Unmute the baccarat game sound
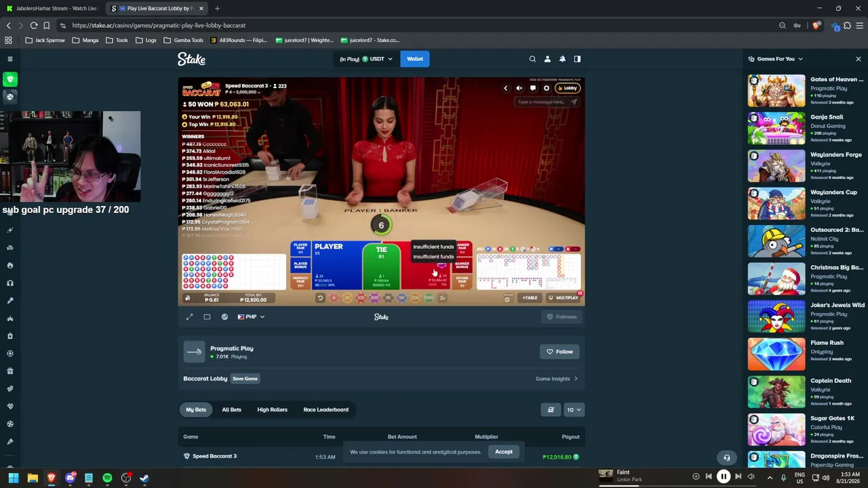This screenshot has width=868, height=488. pos(519,88)
